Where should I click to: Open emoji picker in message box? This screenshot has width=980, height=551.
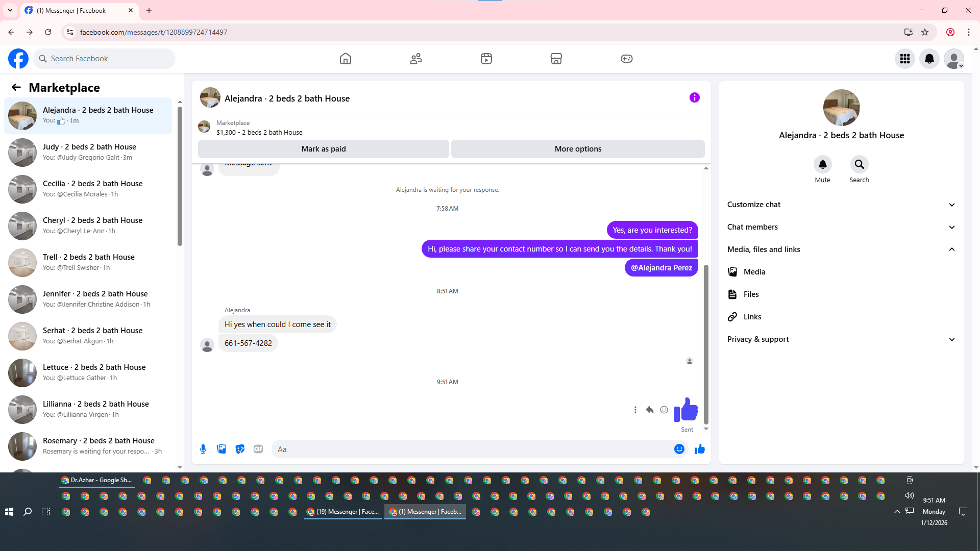point(679,449)
